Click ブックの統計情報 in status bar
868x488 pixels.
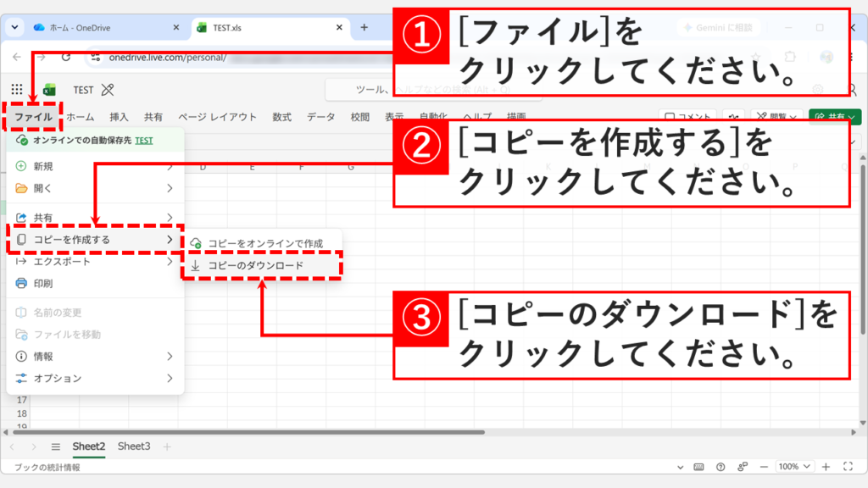(x=47, y=468)
